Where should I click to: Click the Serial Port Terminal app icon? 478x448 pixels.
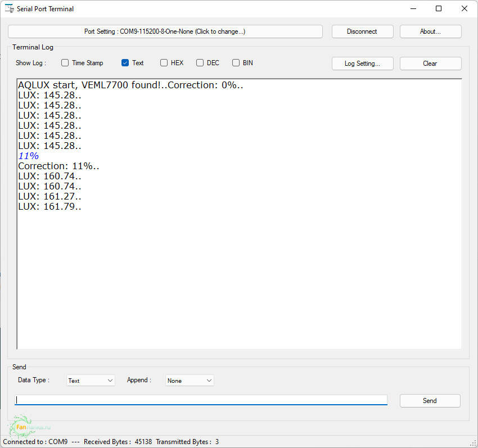[9, 8]
